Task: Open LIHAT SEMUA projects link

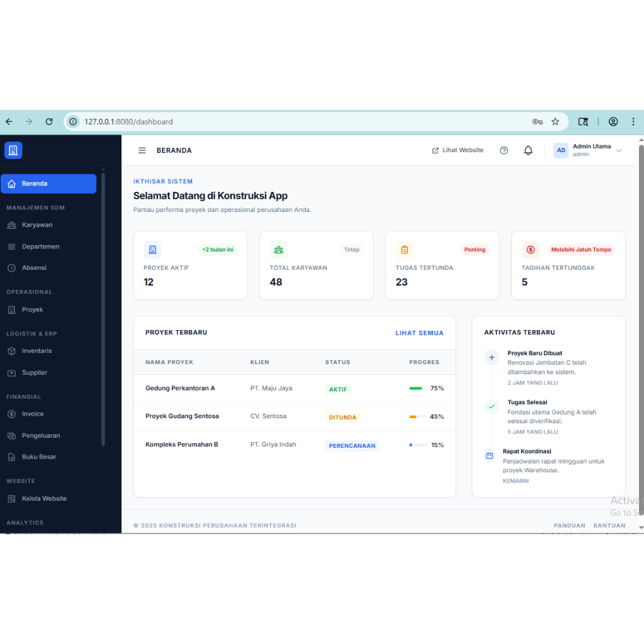Action: (419, 333)
